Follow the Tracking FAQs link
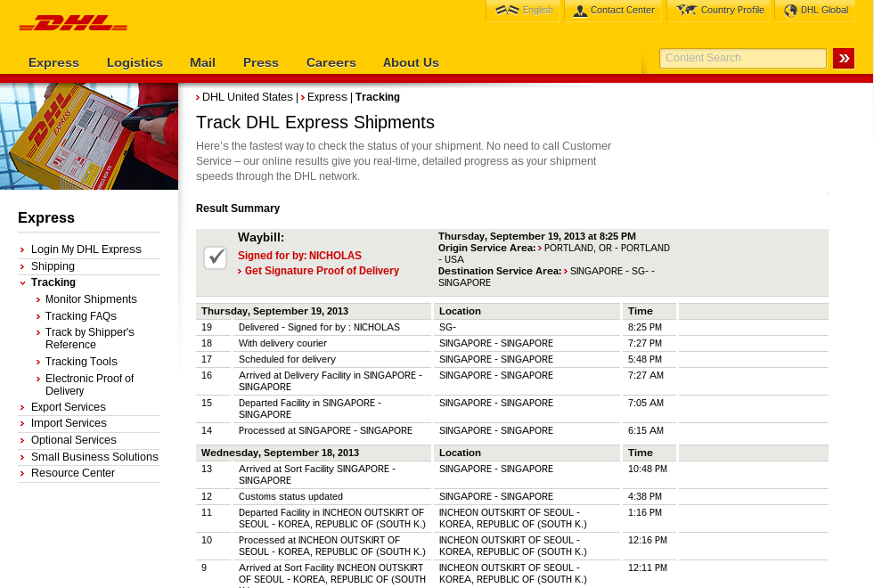This screenshot has width=874, height=588. pos(81,315)
